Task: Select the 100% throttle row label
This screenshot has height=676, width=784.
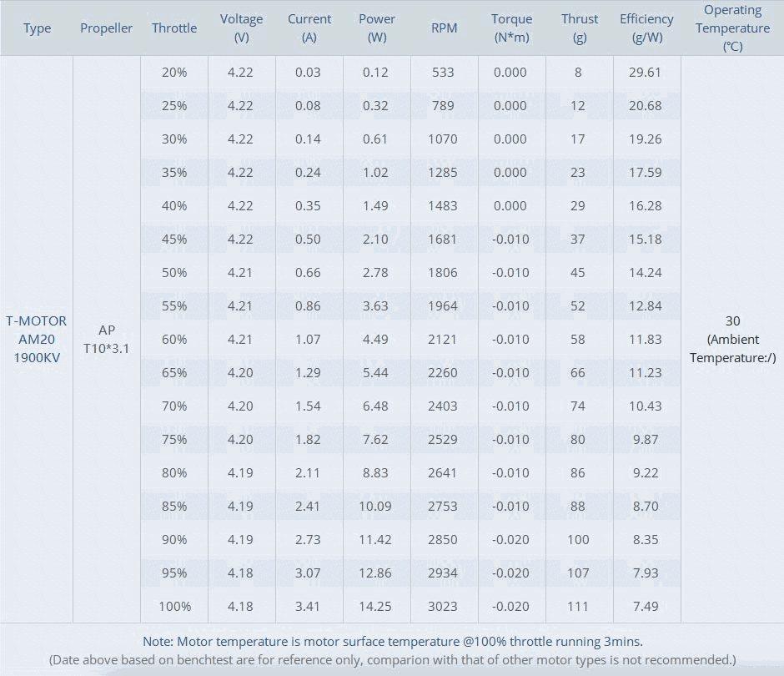Action: [x=174, y=607]
